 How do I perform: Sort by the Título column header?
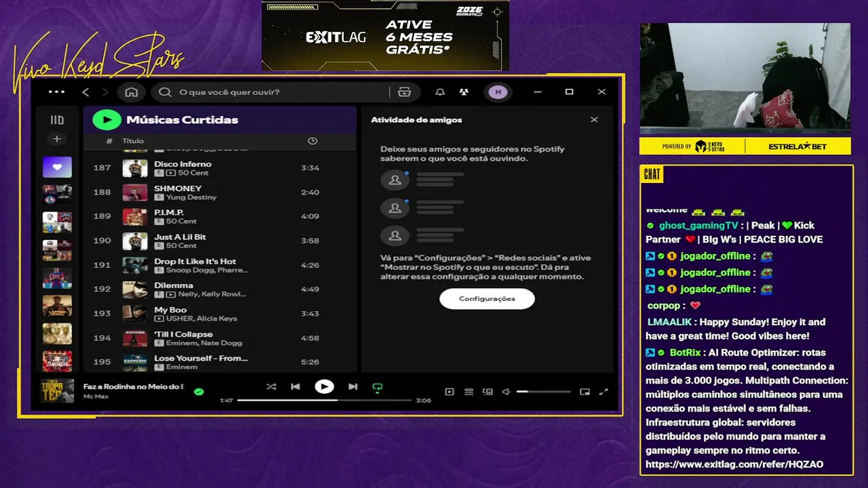133,141
